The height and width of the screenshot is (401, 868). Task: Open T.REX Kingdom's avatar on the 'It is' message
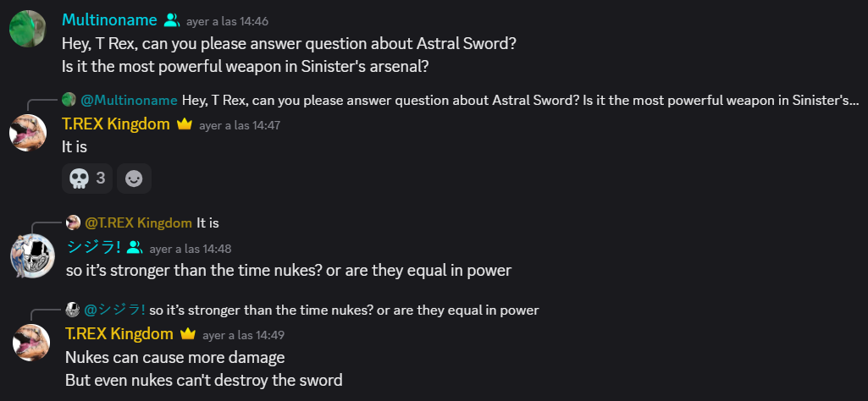click(27, 133)
